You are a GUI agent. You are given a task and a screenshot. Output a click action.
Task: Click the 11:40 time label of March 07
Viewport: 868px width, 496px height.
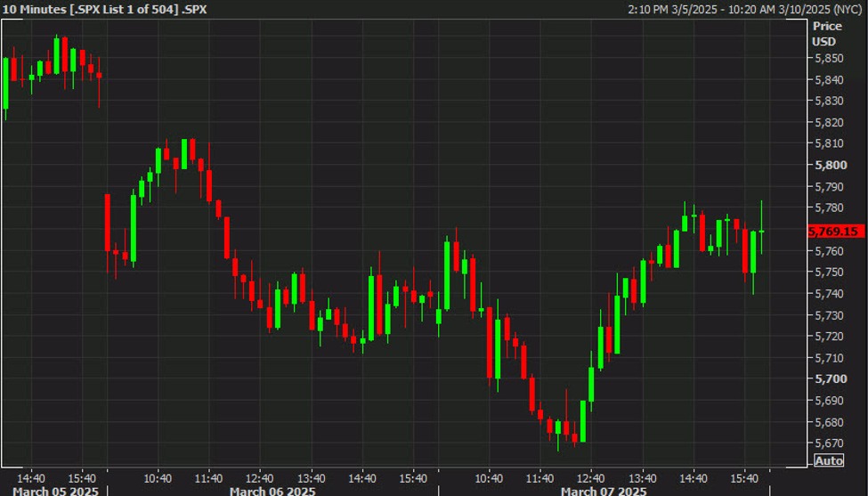[x=540, y=477]
